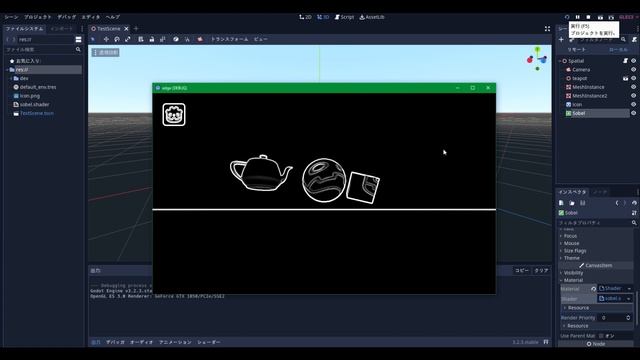Toggle the lock selected object icon

coord(152,39)
